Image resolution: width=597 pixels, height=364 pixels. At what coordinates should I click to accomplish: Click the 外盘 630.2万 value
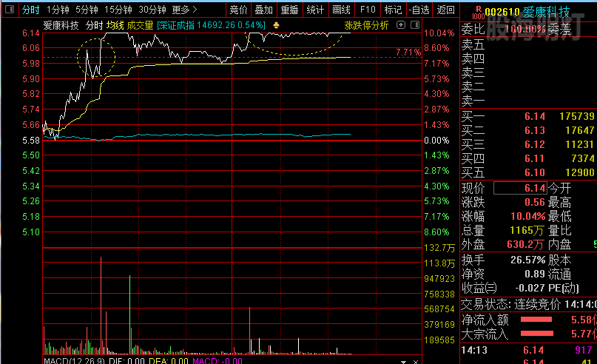click(x=525, y=244)
